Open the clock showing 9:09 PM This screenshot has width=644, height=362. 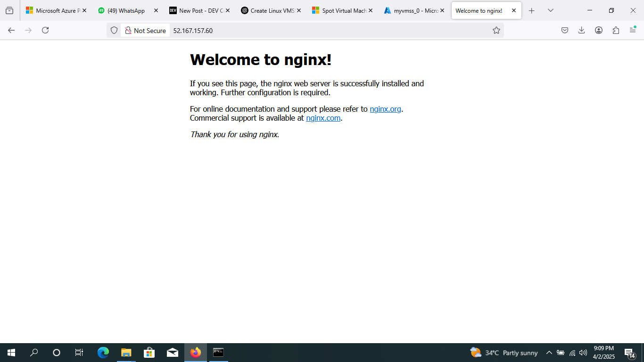603,353
